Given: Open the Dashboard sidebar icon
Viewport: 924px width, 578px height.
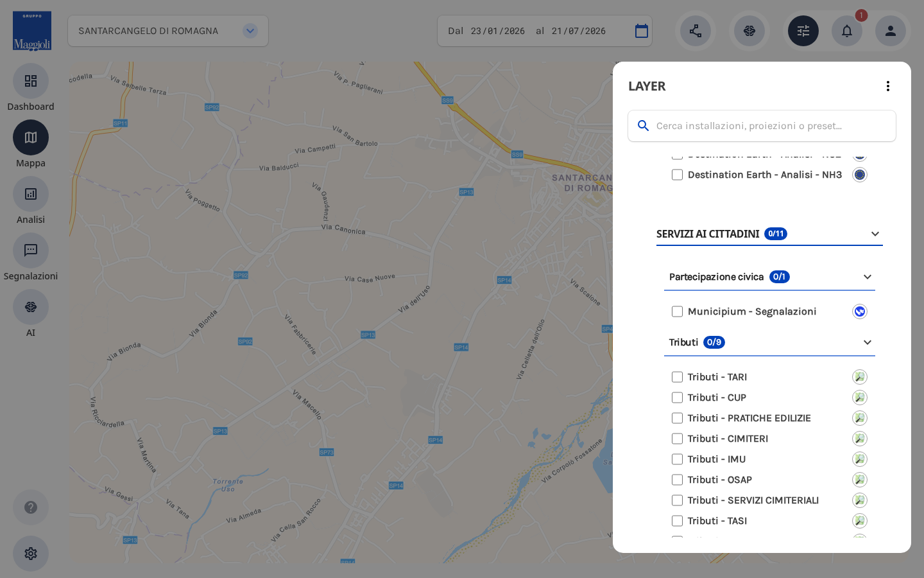Looking at the screenshot, I should pyautogui.click(x=31, y=81).
